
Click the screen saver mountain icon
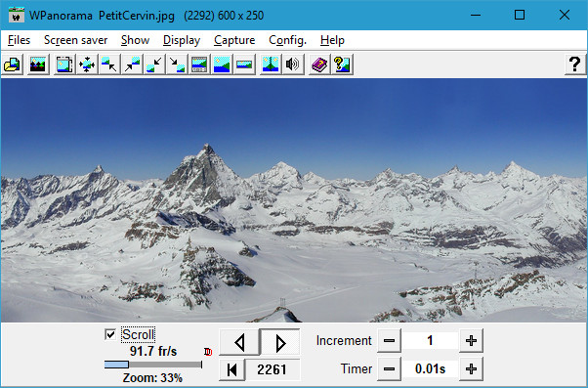tap(38, 65)
